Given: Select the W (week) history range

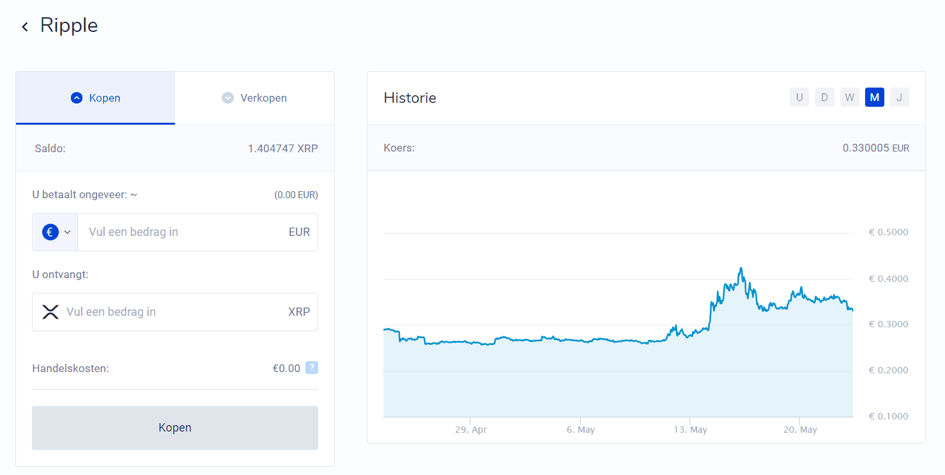Looking at the screenshot, I should coord(849,97).
